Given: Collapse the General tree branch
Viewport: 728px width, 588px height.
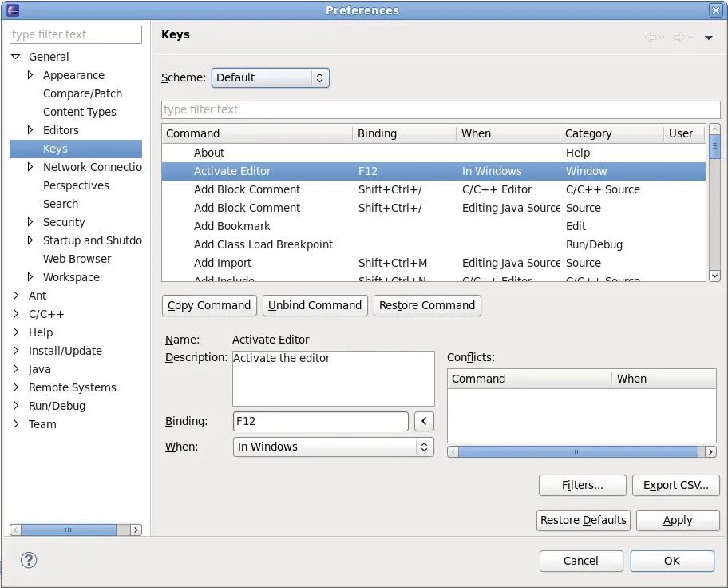Looking at the screenshot, I should pos(15,57).
